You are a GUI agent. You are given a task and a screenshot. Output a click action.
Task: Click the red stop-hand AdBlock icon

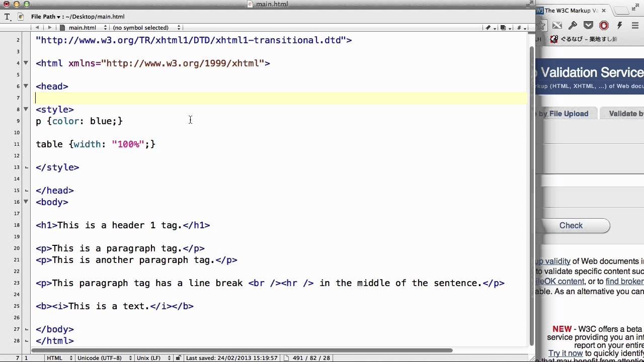(604, 25)
